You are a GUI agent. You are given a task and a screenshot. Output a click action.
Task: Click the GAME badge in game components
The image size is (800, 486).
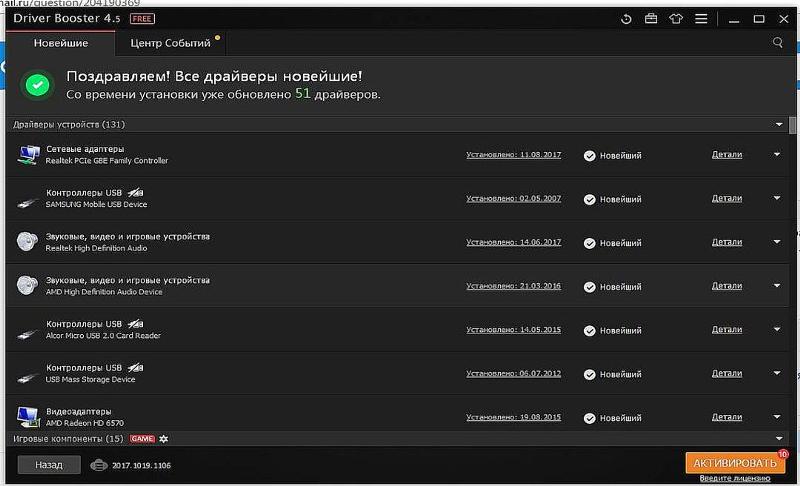point(142,439)
